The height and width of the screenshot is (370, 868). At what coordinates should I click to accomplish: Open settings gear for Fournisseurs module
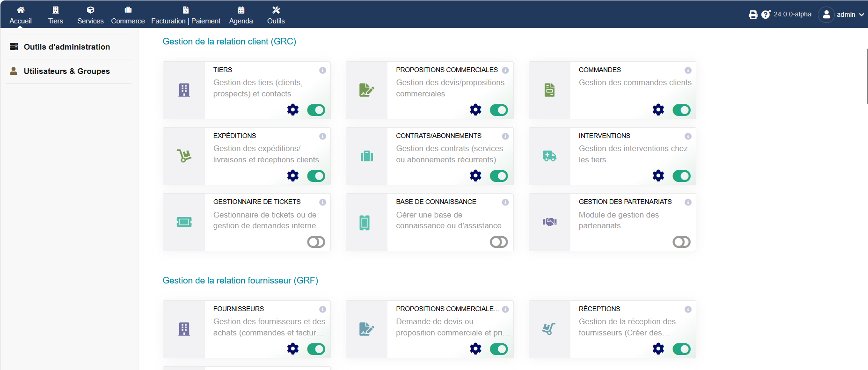(x=293, y=349)
